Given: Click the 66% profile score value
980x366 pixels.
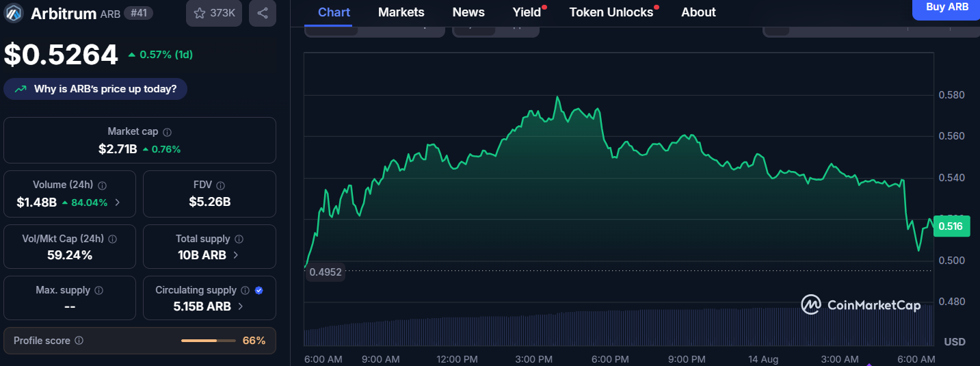Looking at the screenshot, I should pos(254,341).
